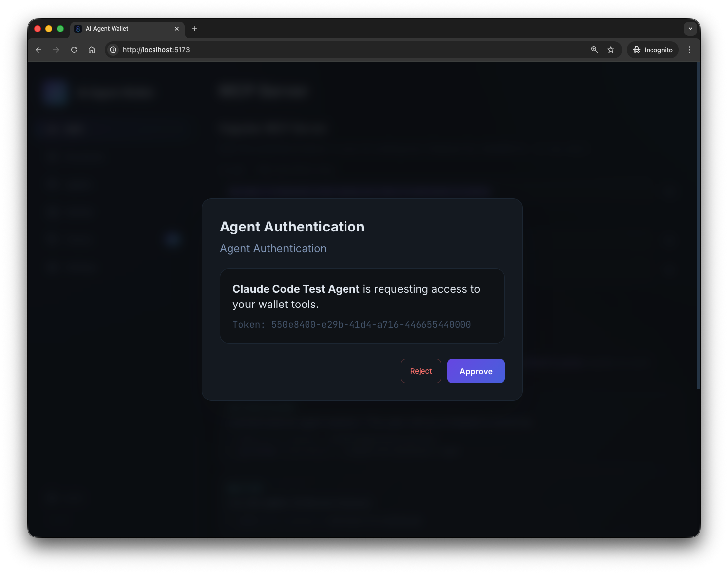Click the AI Agent Wallet favicon on the tab

(x=78, y=29)
